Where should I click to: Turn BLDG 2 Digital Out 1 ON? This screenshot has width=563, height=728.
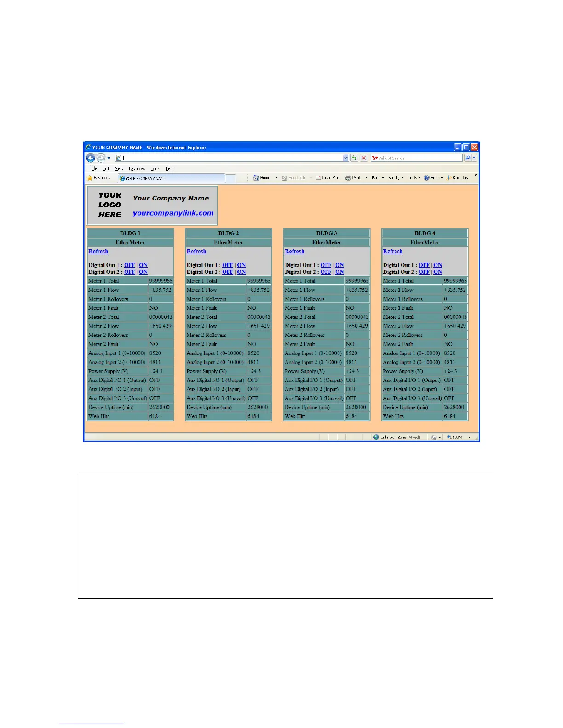tap(241, 265)
